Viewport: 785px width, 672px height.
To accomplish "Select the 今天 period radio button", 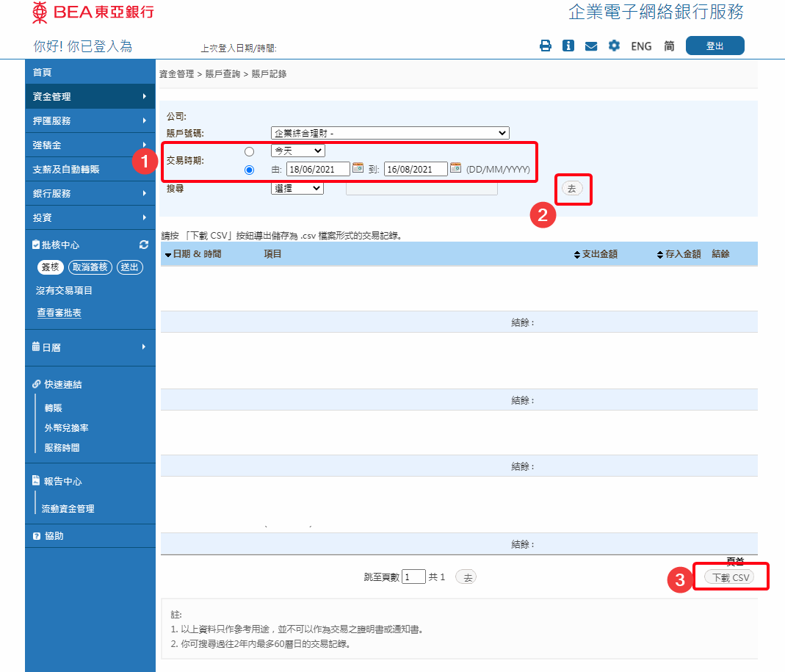I will [x=249, y=151].
